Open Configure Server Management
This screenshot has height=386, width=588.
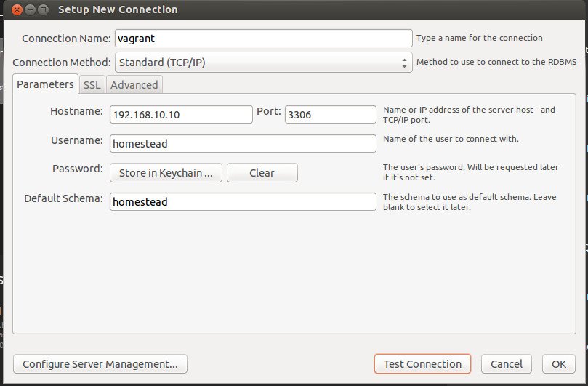pos(100,364)
